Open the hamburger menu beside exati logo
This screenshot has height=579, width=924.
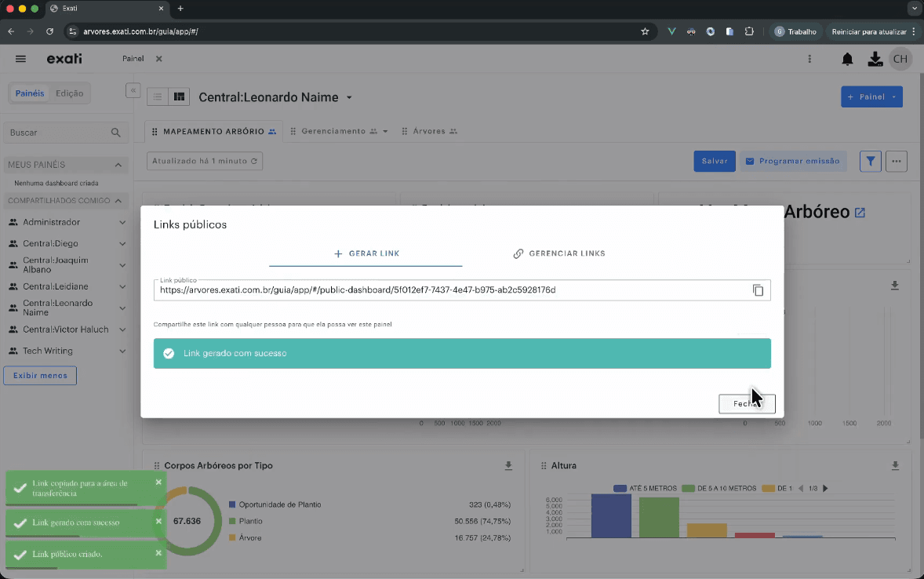pyautogui.click(x=20, y=59)
